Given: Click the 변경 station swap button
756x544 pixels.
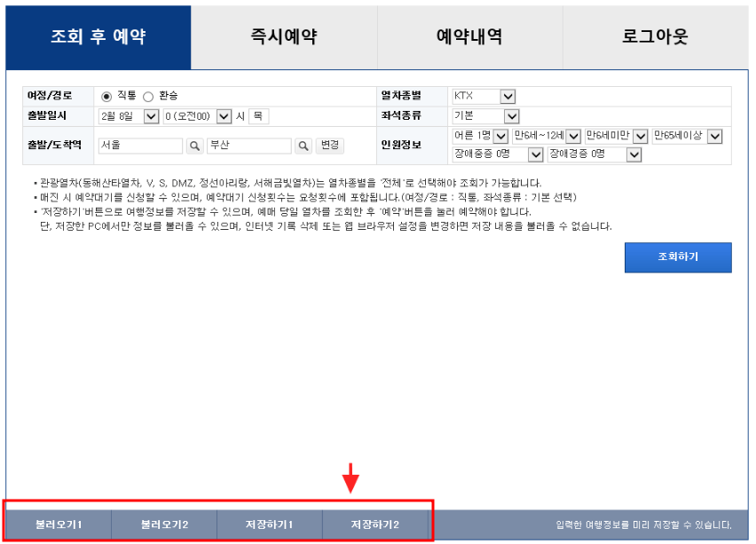Looking at the screenshot, I should (330, 145).
